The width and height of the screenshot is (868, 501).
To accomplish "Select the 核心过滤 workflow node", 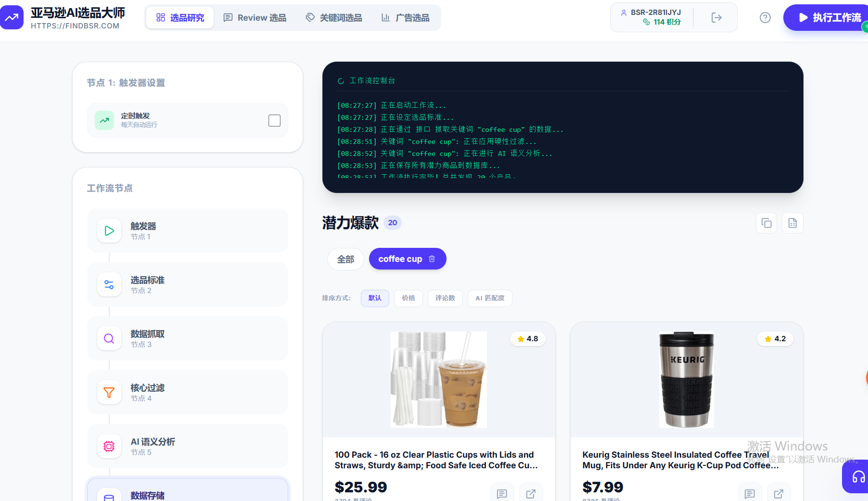I will [188, 393].
